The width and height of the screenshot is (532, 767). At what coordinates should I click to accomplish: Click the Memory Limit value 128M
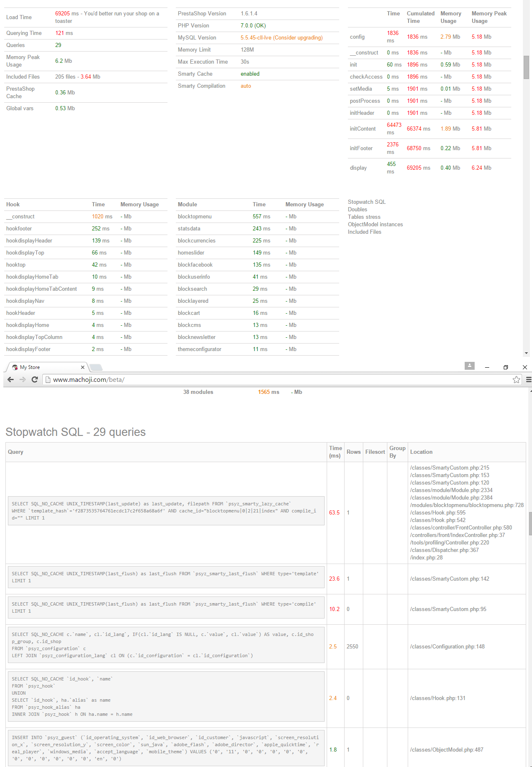(247, 50)
